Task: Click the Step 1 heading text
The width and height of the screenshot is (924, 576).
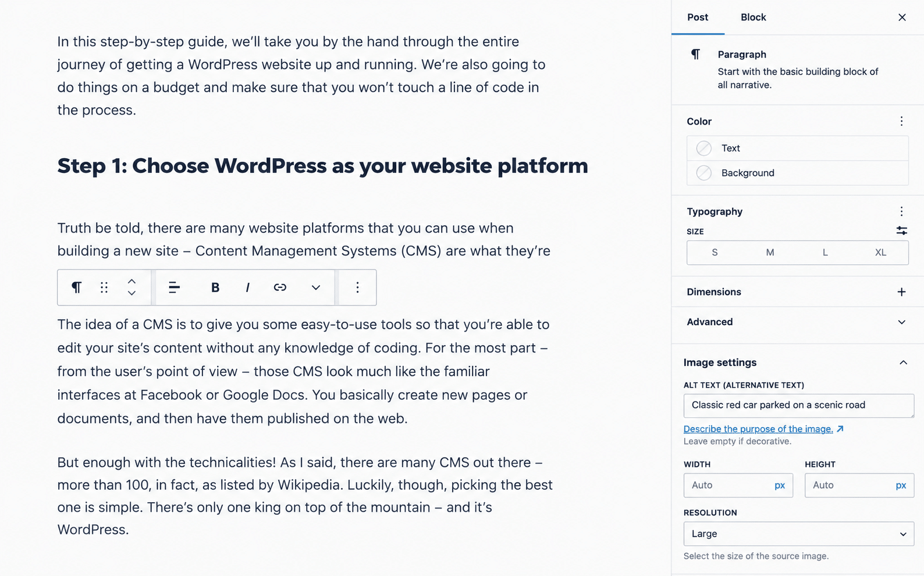Action: tap(322, 166)
